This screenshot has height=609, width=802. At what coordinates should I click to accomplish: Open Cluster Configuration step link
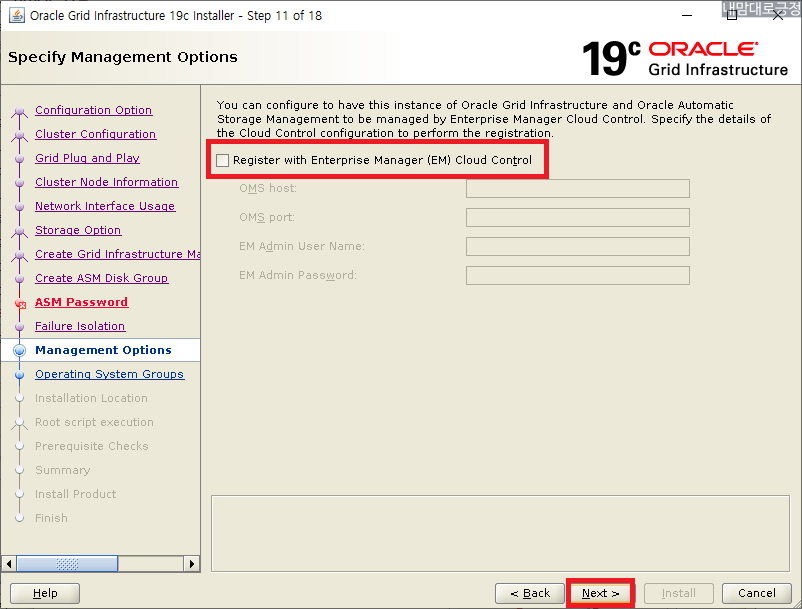[96, 134]
